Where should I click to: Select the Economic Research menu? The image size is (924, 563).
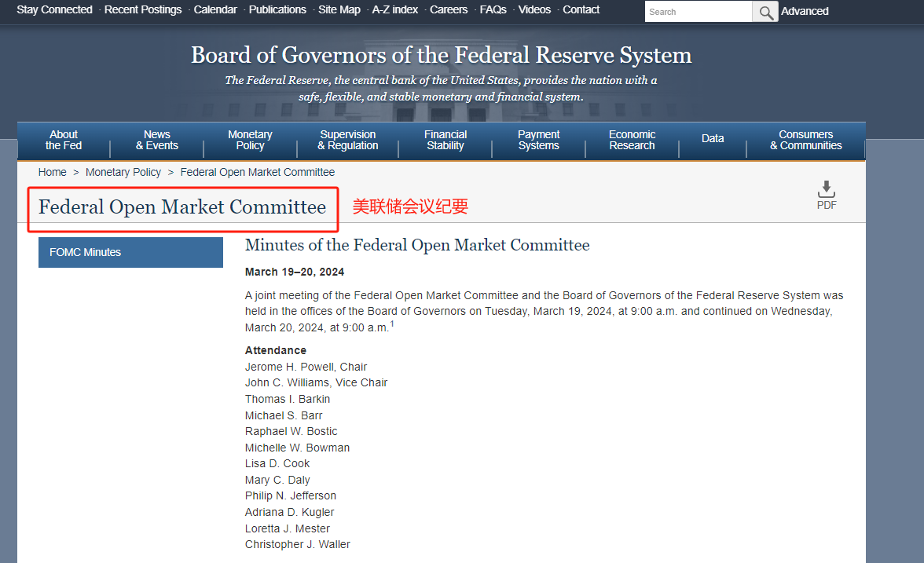(632, 141)
